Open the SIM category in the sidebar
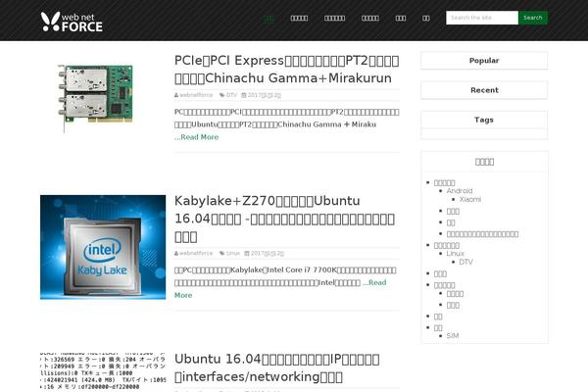Screen dimensions: 588x392 pyautogui.click(x=453, y=336)
